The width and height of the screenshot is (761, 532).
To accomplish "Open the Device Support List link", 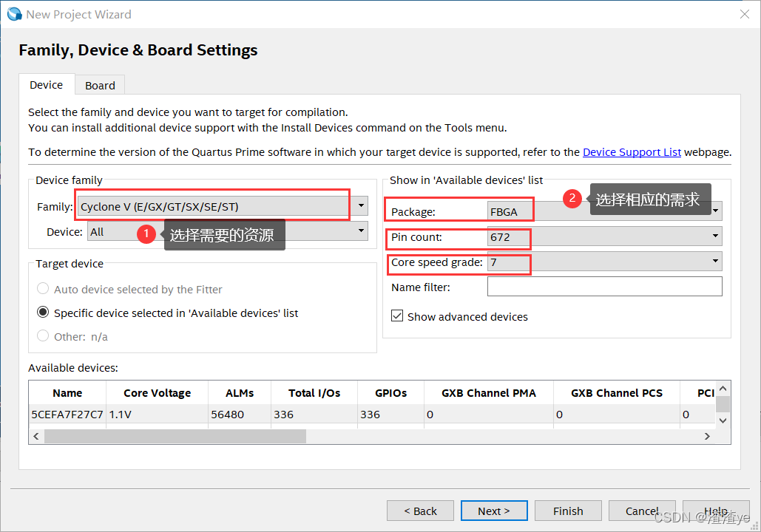I will pos(632,152).
